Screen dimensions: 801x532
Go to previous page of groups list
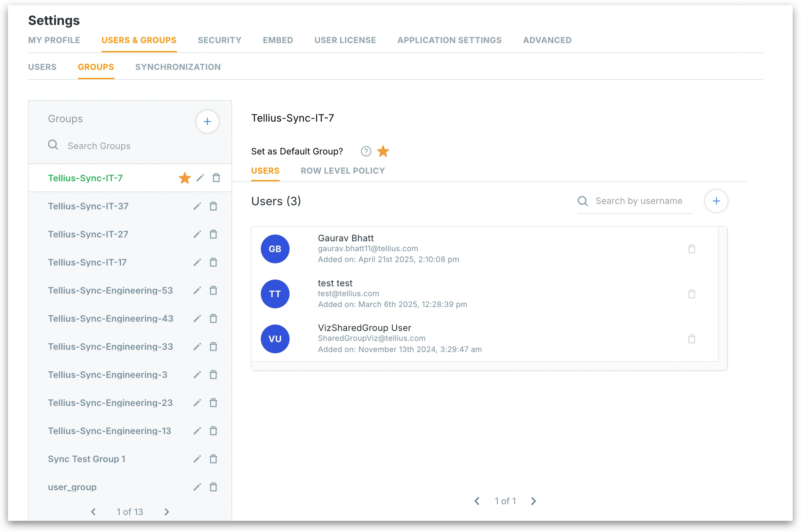coord(94,512)
